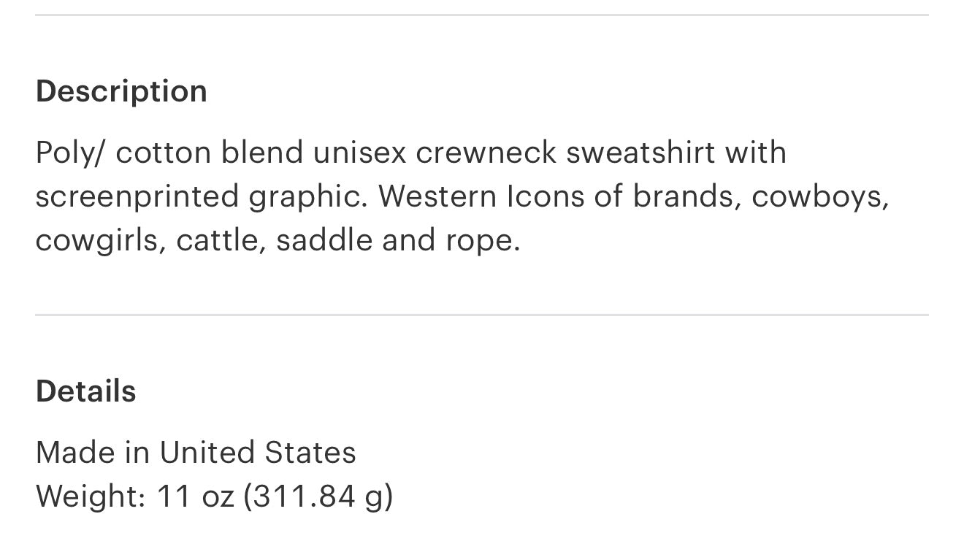
Task: Click the word "screenprinted" in the description
Action: coord(137,196)
